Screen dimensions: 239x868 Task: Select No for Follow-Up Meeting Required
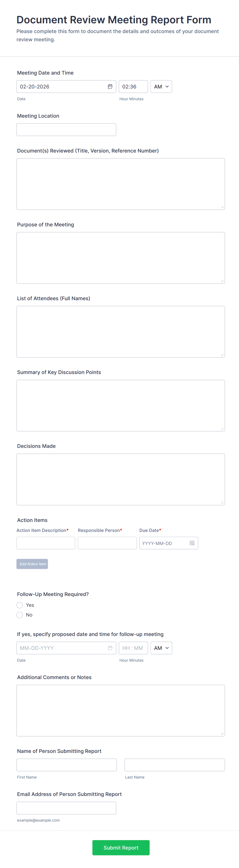pos(20,615)
